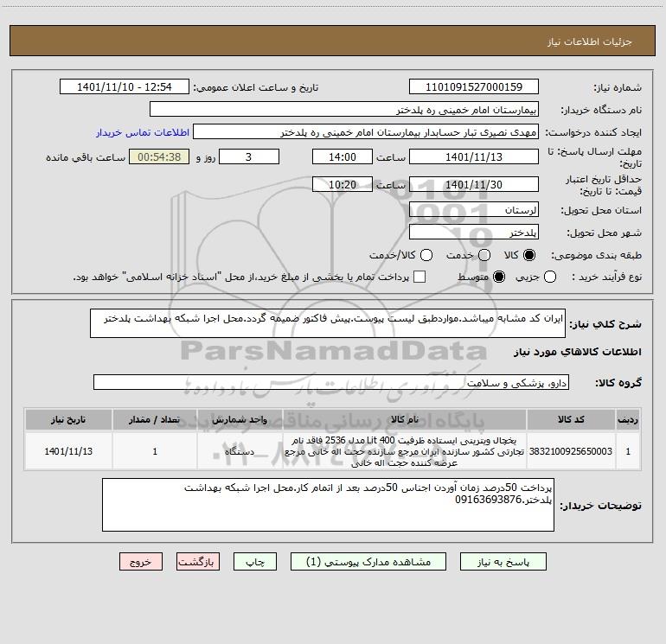Click the announcement date field 1401/11/10 - 12:54
Screen dimensions: 666x644
(125, 87)
